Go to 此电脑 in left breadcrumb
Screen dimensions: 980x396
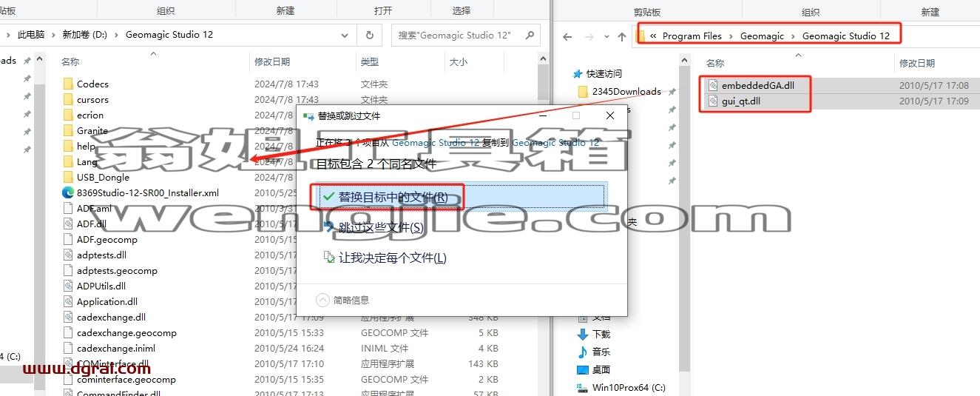point(31,35)
